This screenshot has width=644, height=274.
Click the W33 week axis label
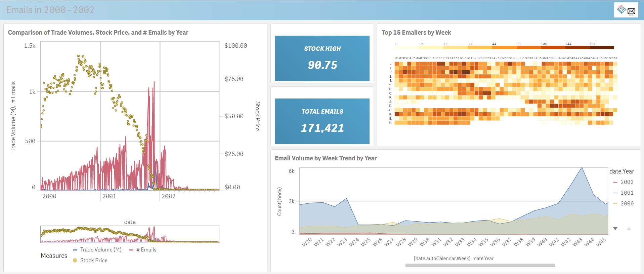(459, 242)
